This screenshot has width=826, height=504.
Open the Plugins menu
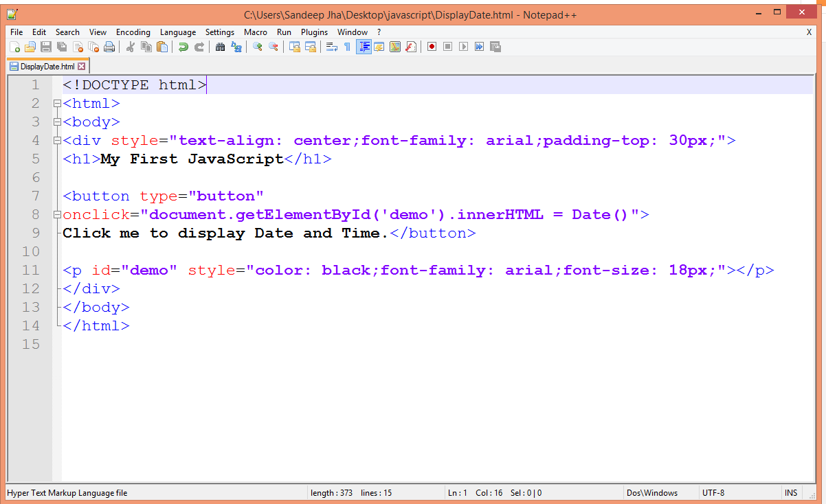313,32
